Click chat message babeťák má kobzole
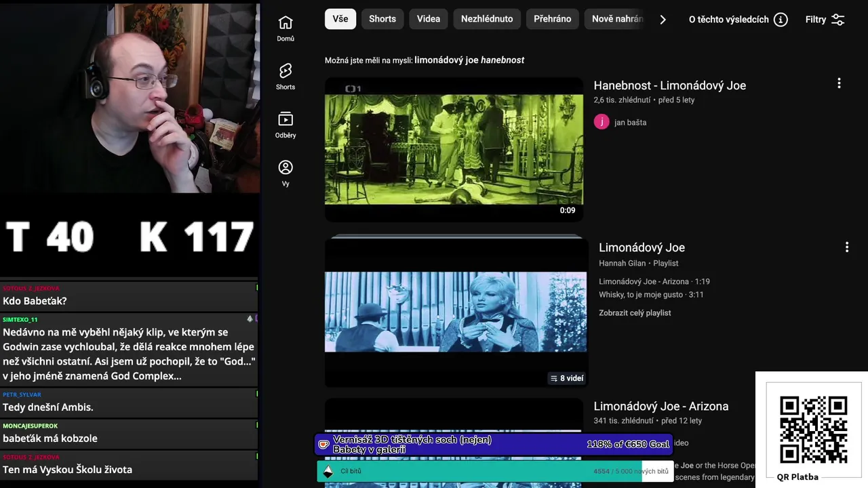This screenshot has height=488, width=868. point(50,439)
